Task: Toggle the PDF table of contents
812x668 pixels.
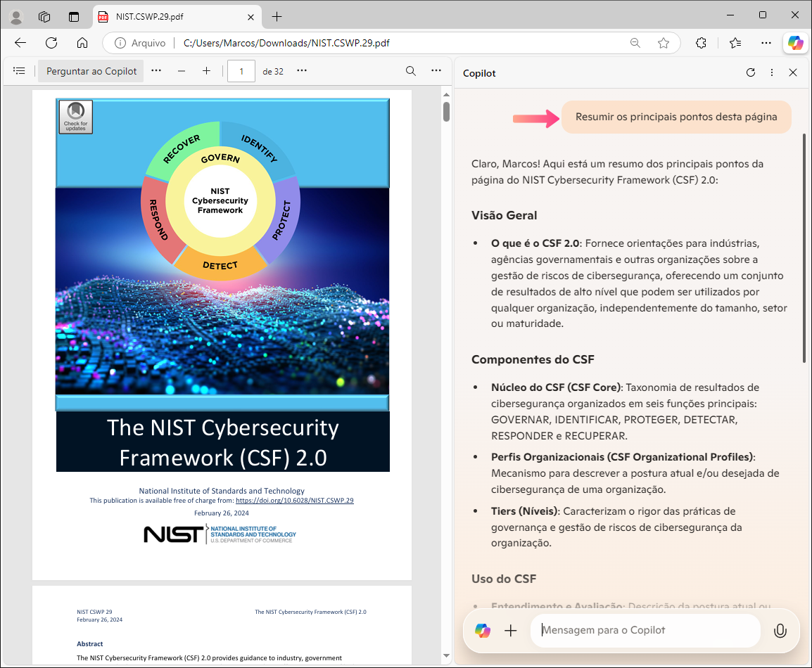Action: coord(19,71)
